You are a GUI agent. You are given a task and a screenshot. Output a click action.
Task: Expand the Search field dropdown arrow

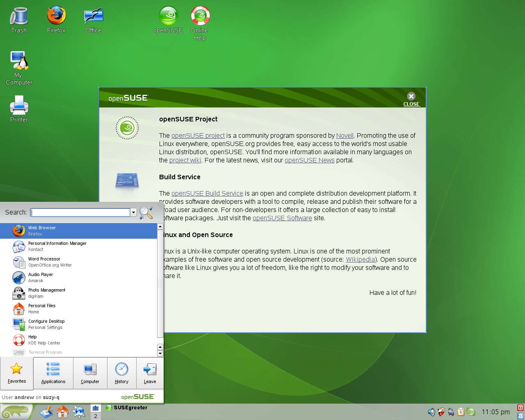tap(133, 212)
